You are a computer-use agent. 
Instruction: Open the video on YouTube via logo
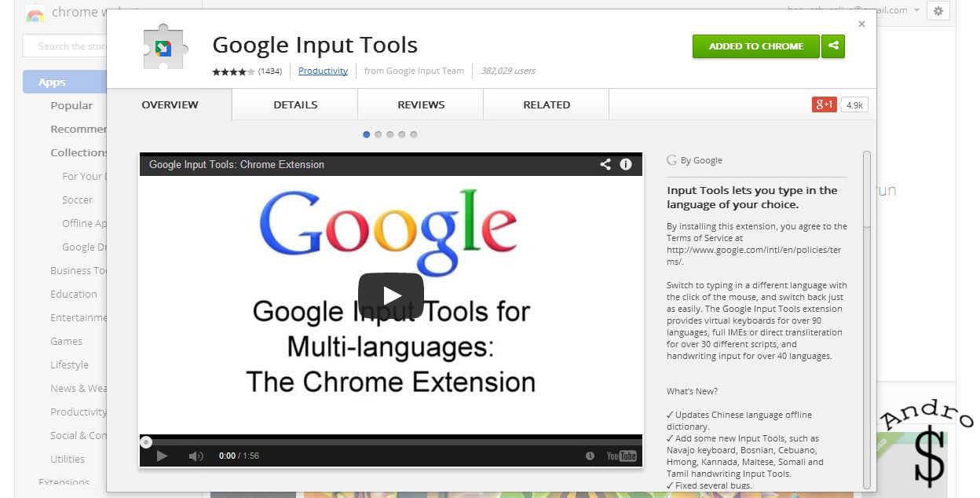[x=621, y=456]
